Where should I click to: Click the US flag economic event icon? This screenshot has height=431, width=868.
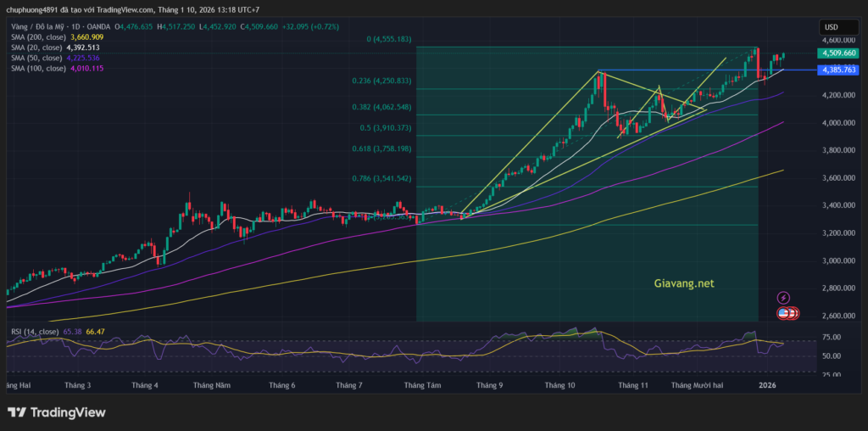[x=785, y=313]
